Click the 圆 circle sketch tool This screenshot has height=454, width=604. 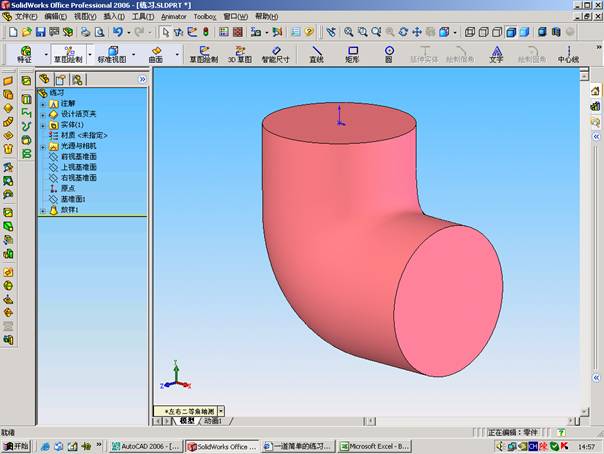(x=389, y=54)
